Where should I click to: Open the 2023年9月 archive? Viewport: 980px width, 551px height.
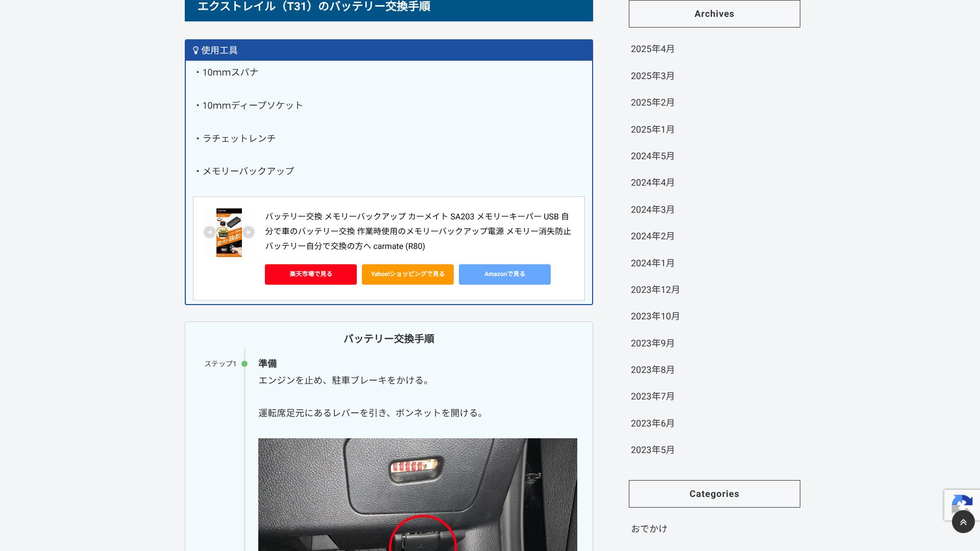click(652, 343)
